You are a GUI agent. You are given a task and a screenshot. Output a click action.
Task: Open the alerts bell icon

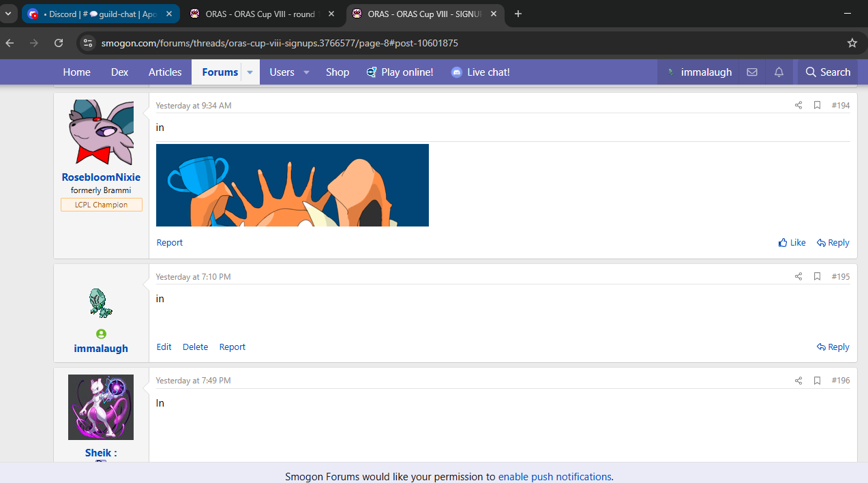click(779, 72)
